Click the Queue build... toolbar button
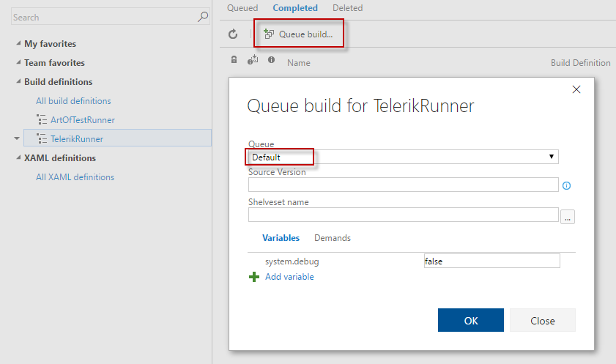This screenshot has height=364, width=616. (299, 34)
